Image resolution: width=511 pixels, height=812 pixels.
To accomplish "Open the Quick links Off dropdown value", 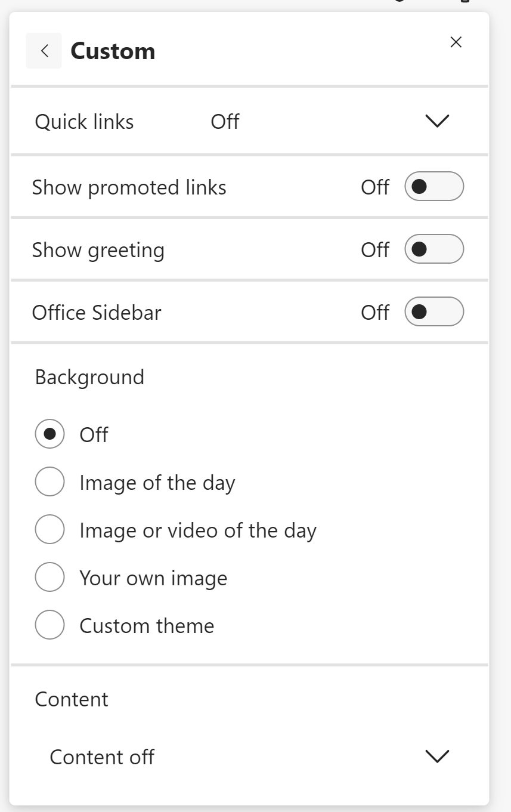I will click(225, 122).
